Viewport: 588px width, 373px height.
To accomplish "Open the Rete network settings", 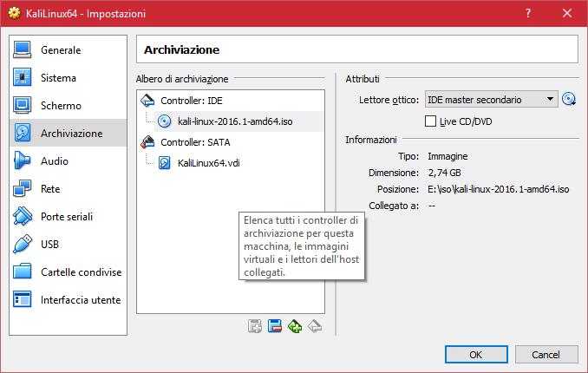I will click(x=50, y=189).
